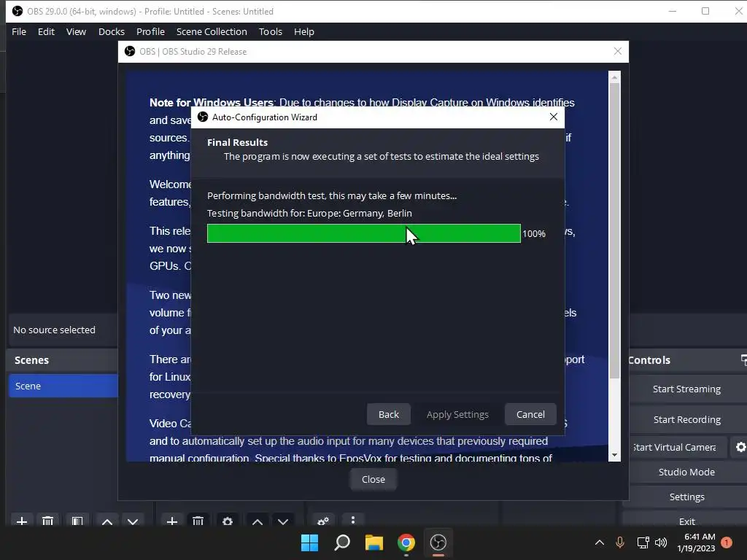
Task: Move the scene up with the arrow
Action: 107,521
